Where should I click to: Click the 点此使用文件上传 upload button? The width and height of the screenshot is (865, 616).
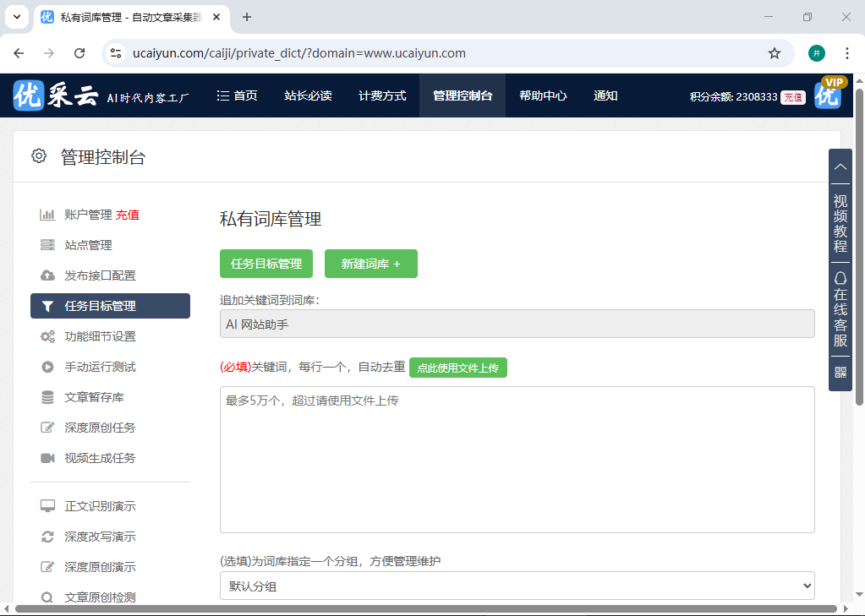point(457,368)
